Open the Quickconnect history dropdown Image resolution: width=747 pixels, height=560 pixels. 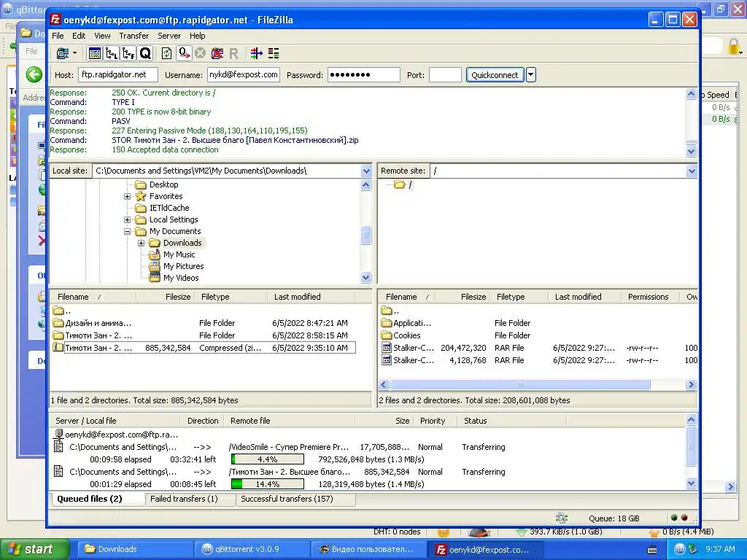tap(531, 75)
